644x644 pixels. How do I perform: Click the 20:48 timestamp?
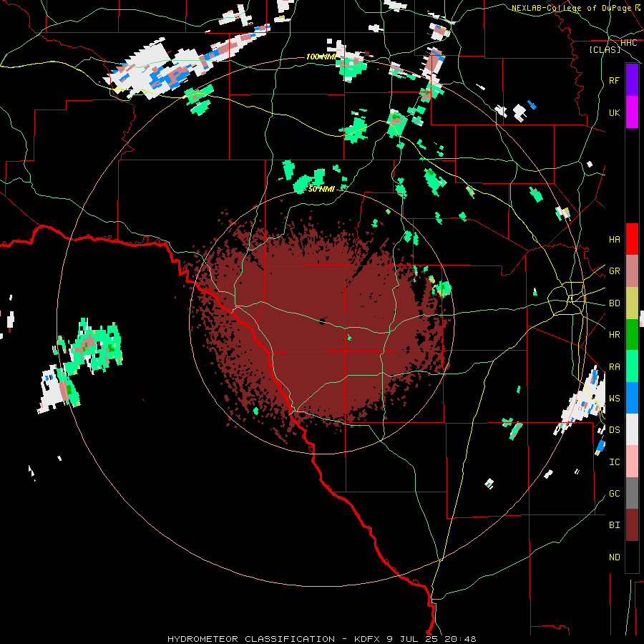tap(459, 639)
